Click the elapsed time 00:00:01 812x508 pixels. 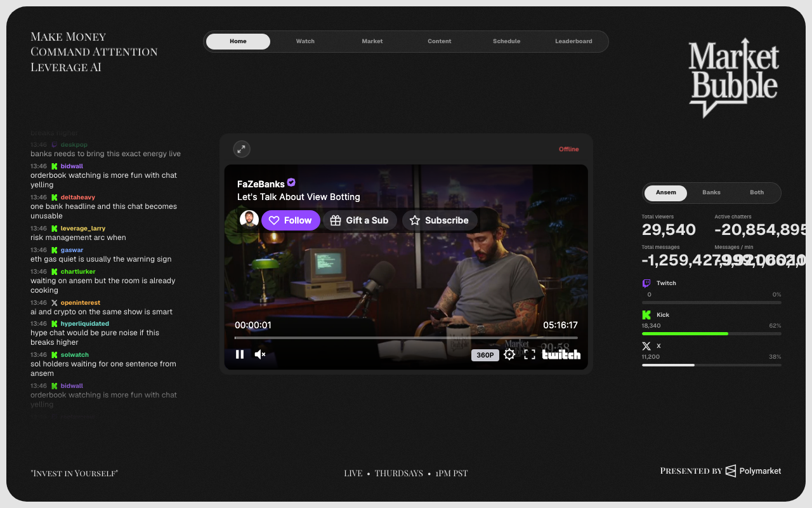[253, 325]
